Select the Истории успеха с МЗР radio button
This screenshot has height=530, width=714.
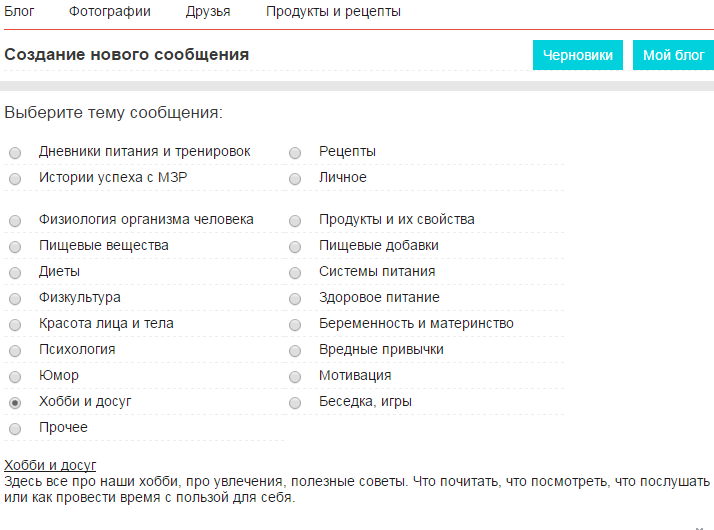(x=15, y=178)
